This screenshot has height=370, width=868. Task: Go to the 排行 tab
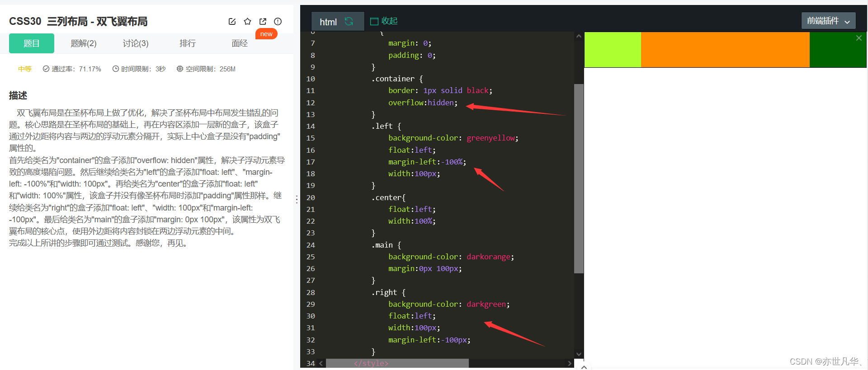188,43
